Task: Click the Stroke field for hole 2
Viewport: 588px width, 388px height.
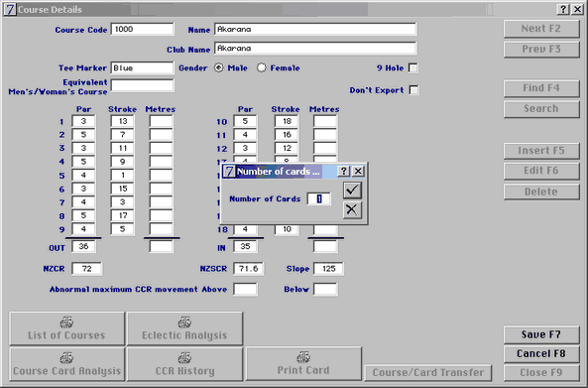Action: tap(123, 135)
